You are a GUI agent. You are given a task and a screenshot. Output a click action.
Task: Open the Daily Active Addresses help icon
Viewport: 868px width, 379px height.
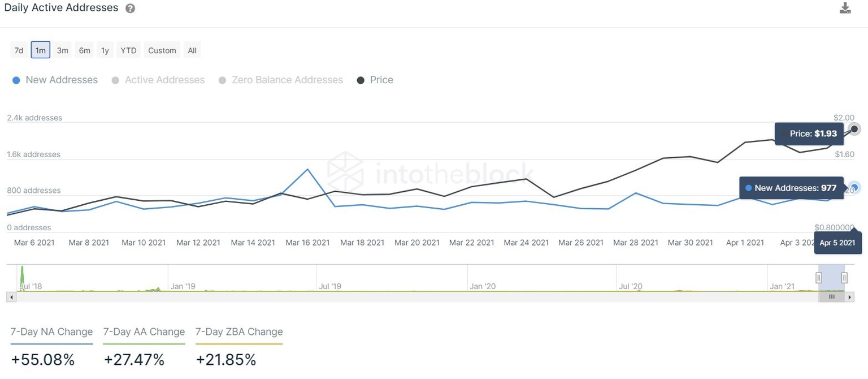pyautogui.click(x=130, y=8)
